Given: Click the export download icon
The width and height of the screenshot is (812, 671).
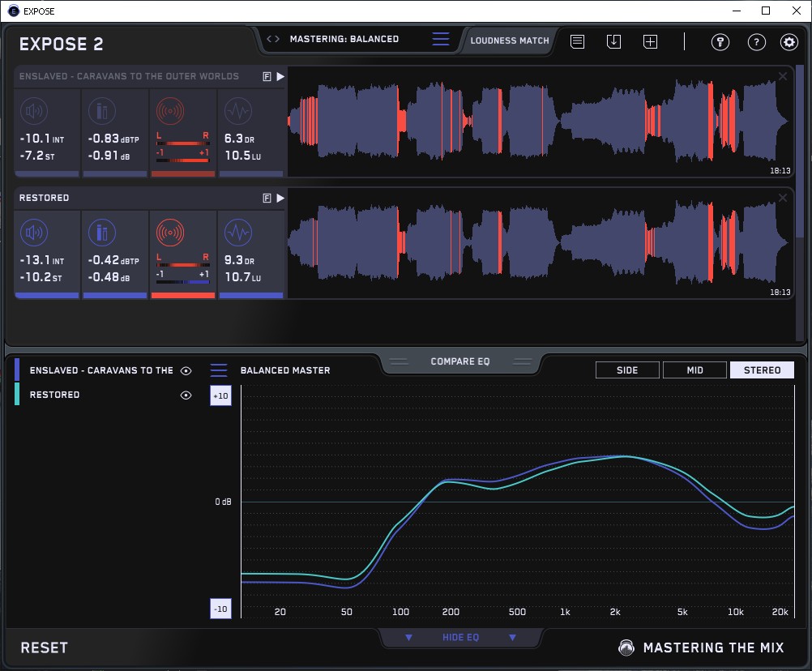Looking at the screenshot, I should (x=613, y=41).
